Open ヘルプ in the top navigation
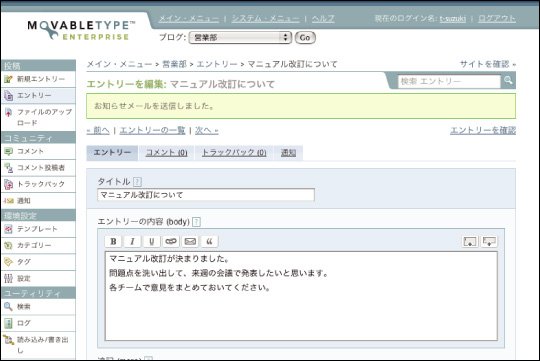 coord(323,19)
